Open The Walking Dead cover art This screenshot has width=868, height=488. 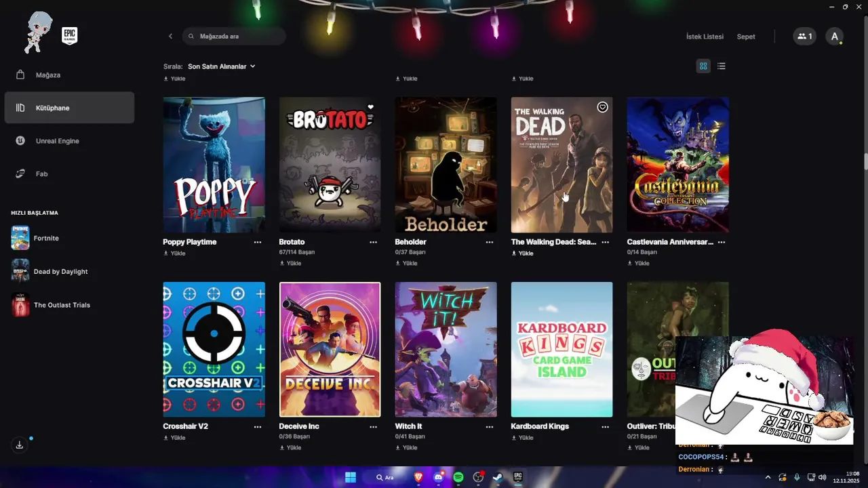[561, 165]
